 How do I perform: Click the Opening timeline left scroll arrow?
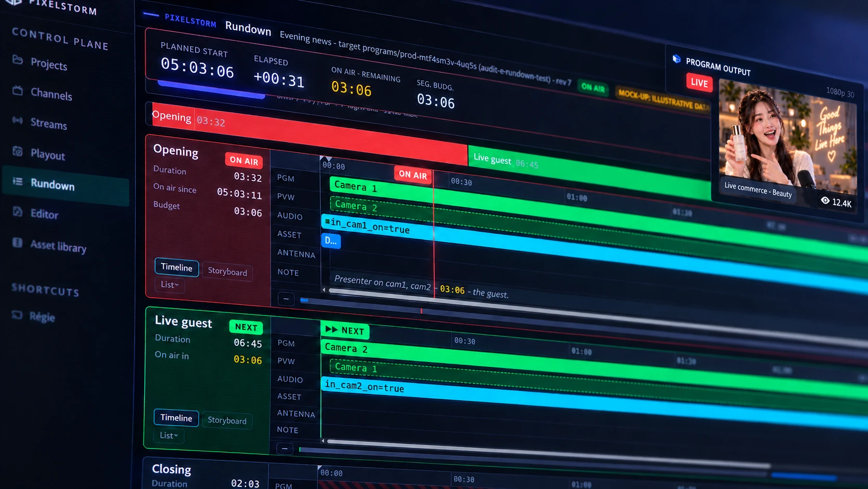click(x=324, y=290)
